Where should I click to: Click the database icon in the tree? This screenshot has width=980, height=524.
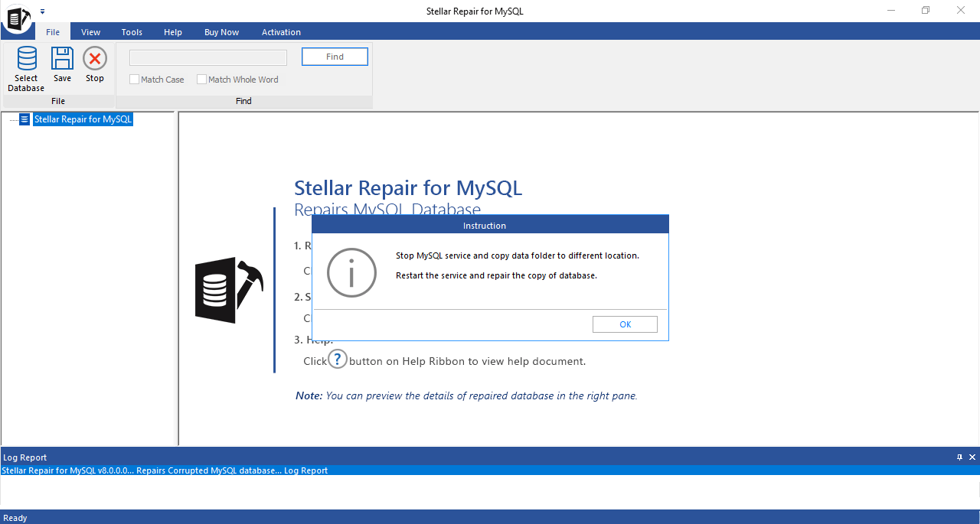tap(24, 119)
